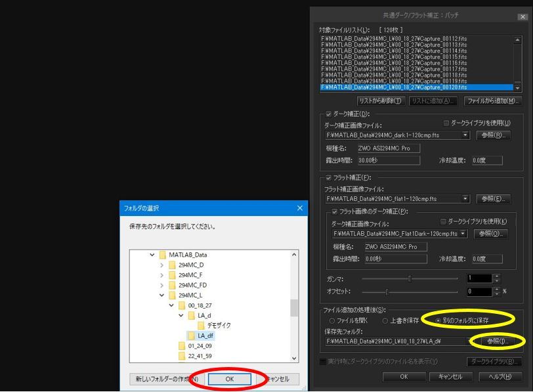This screenshot has height=392, width=533.
Task: Click the dark 機種名 ZWO ASI294MC Pro field
Action: pyautogui.click(x=389, y=148)
